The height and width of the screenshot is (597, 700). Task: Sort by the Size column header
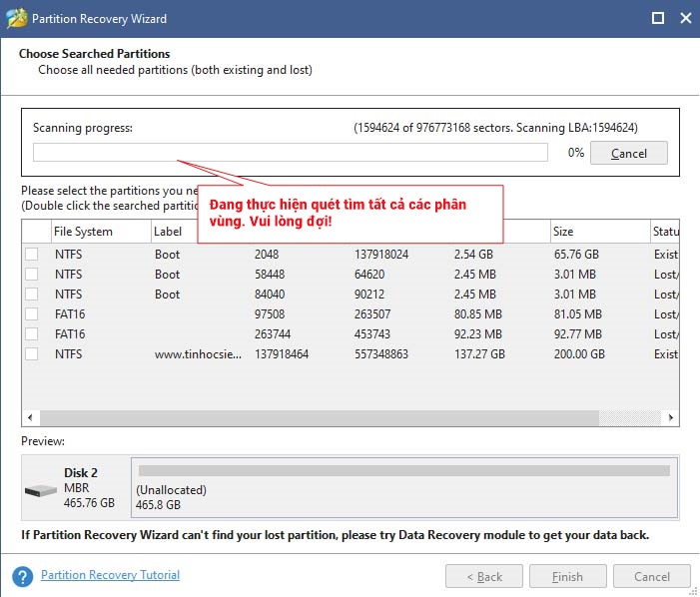(x=564, y=232)
